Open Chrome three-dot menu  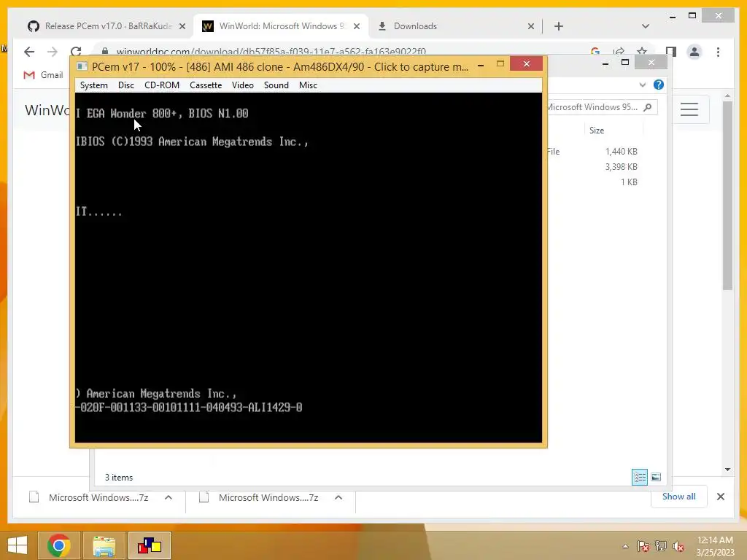click(x=718, y=52)
